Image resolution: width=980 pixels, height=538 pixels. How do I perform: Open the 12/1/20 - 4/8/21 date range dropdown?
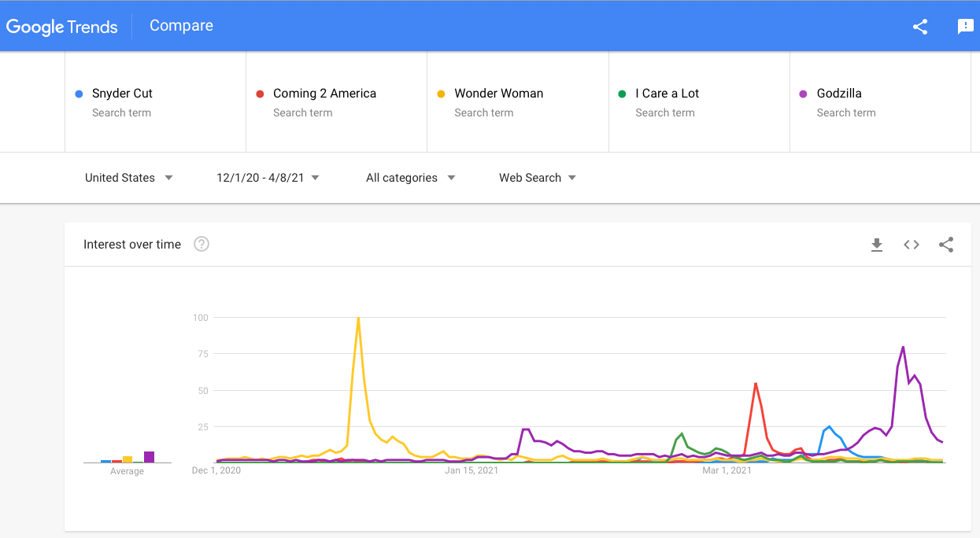(268, 178)
